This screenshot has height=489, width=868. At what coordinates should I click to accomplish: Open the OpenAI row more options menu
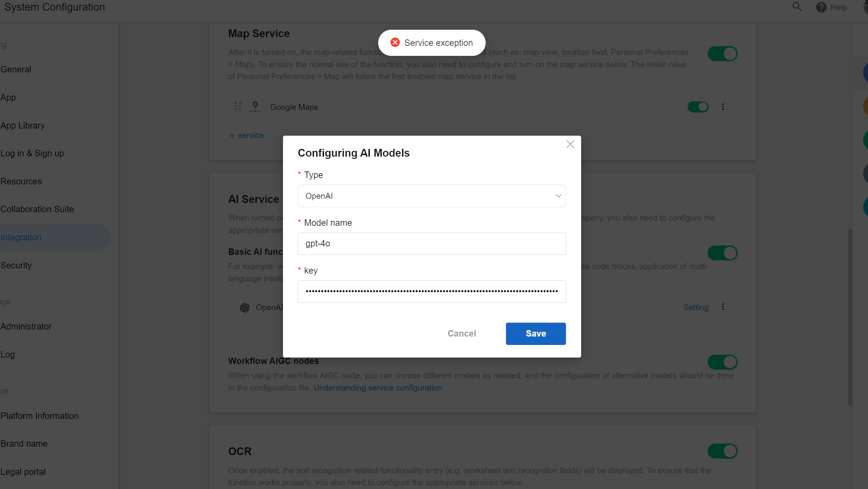click(723, 307)
